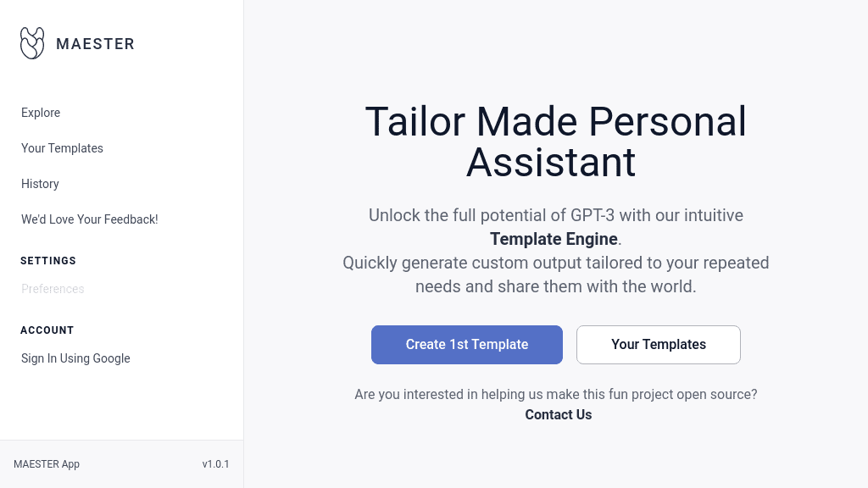Open We'd Love Your Feedback! link
This screenshot has height=488, width=868.
click(89, 219)
